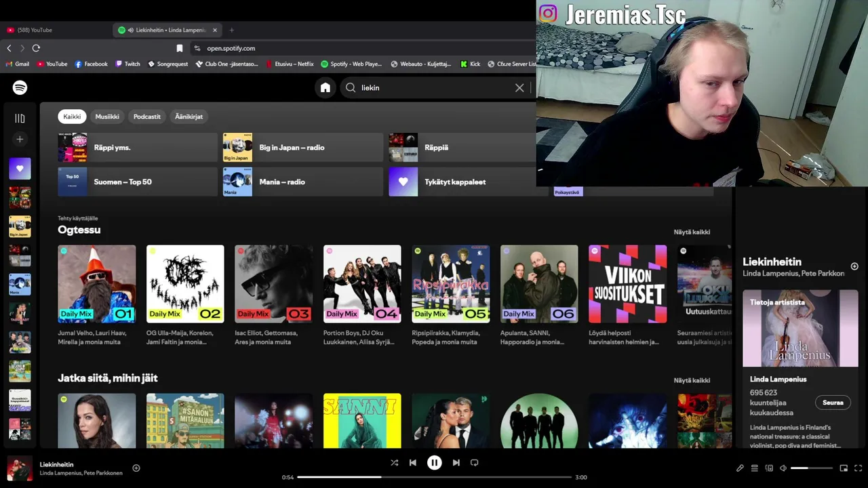Go to Spotify Home via house icon

point(325,87)
